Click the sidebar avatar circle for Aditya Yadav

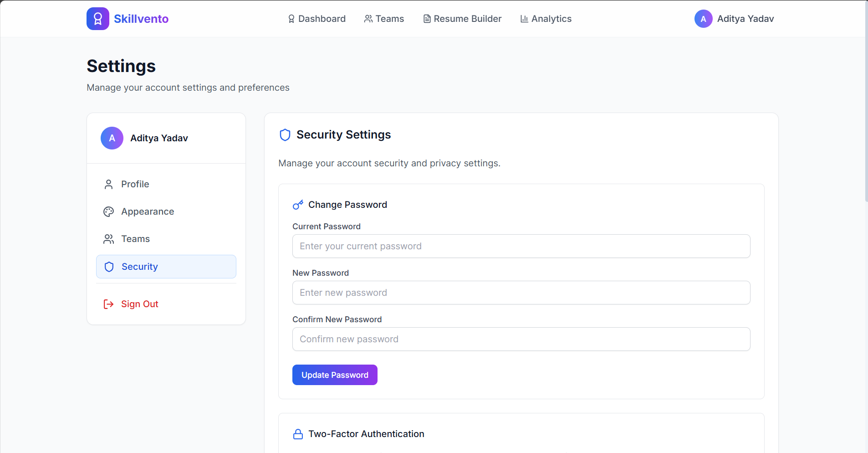point(112,138)
